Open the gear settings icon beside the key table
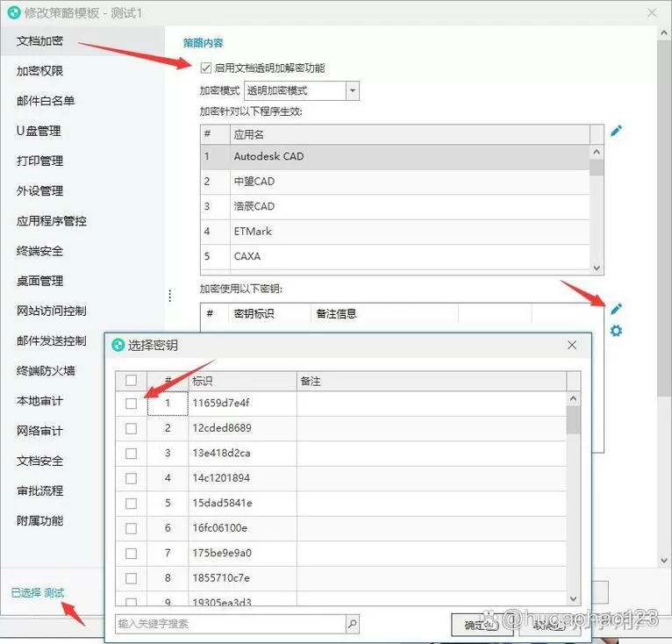This screenshot has width=672, height=644. 616,331
